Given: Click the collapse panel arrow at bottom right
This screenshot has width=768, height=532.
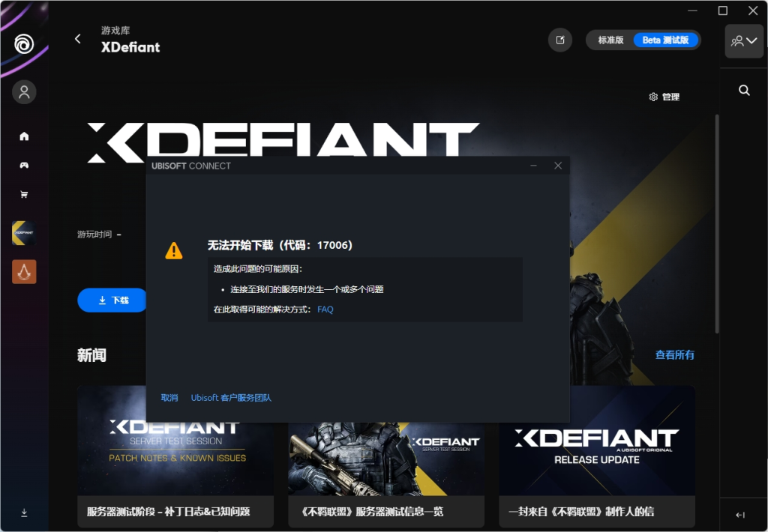Looking at the screenshot, I should (740, 515).
